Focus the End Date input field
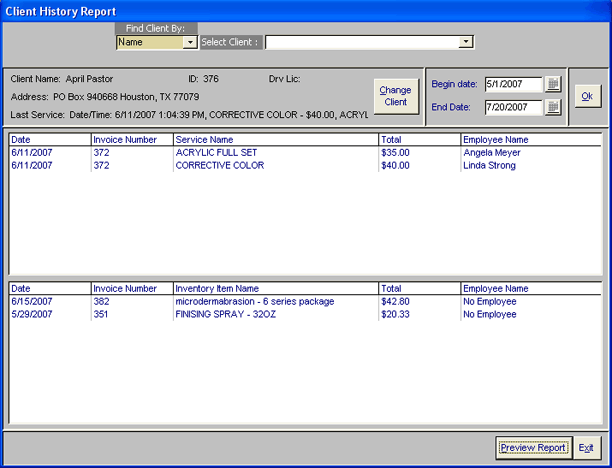The image size is (612, 468). [x=514, y=107]
